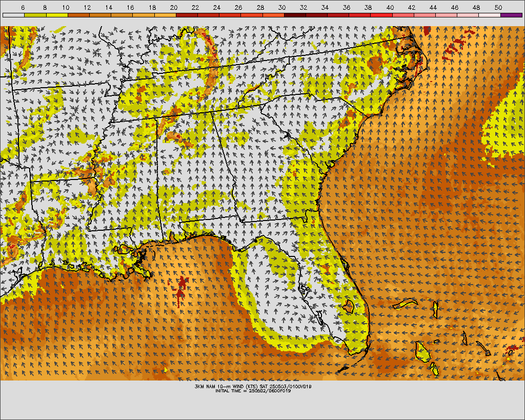The image size is (525, 420).
Task: Select the light orange 18–20 knots swatch
Action: [165, 15]
